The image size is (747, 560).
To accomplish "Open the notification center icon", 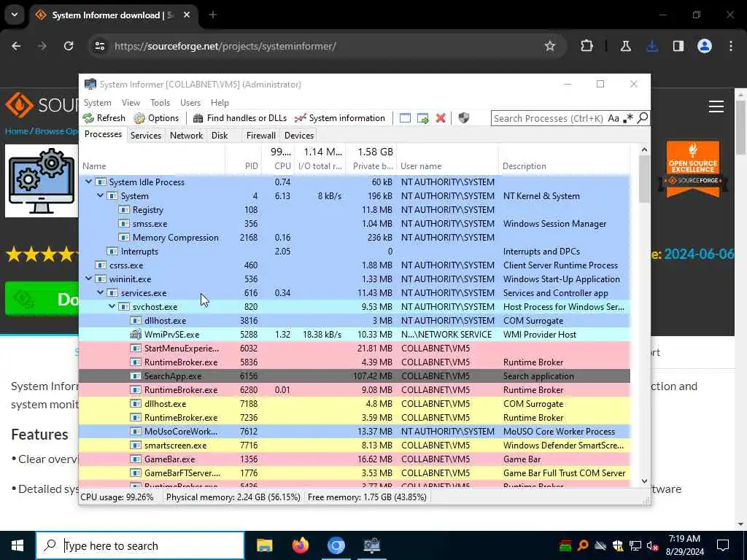I will [x=723, y=545].
